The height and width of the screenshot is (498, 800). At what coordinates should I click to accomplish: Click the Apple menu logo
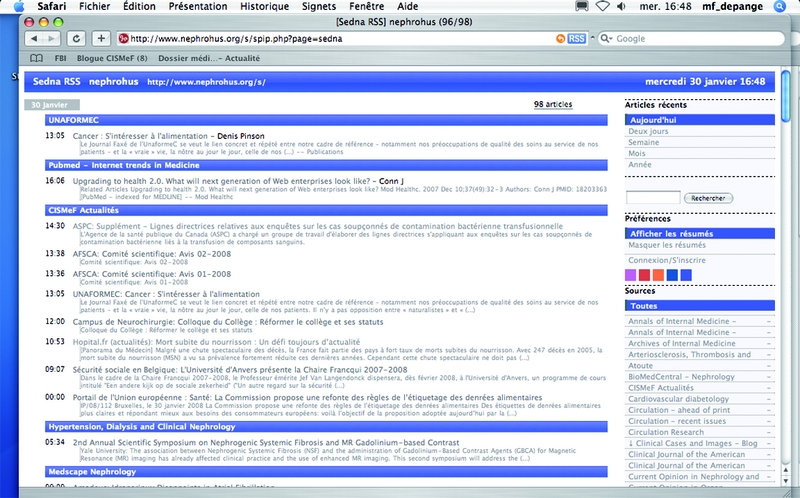pos(19,6)
